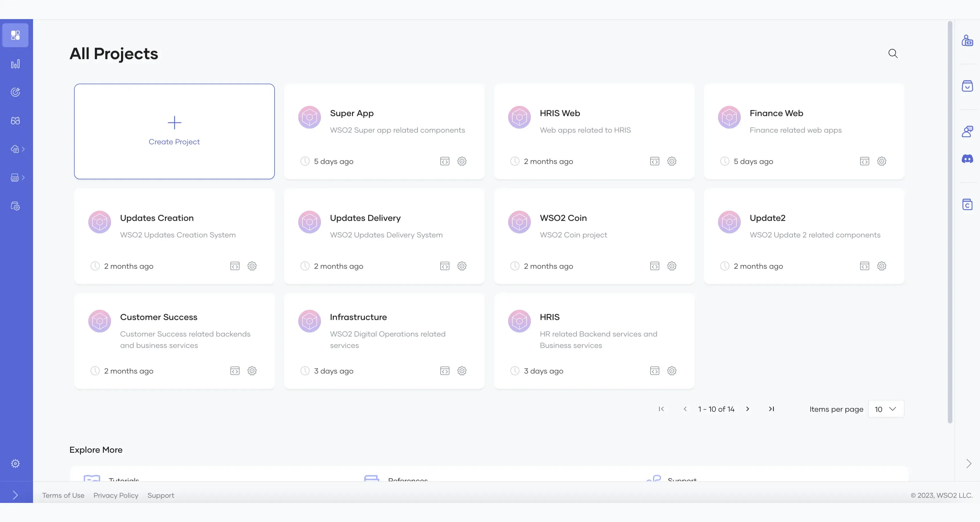Open the Insights bar-chart icon in the sidebar
Screen dimensions: 980x522
[16, 64]
